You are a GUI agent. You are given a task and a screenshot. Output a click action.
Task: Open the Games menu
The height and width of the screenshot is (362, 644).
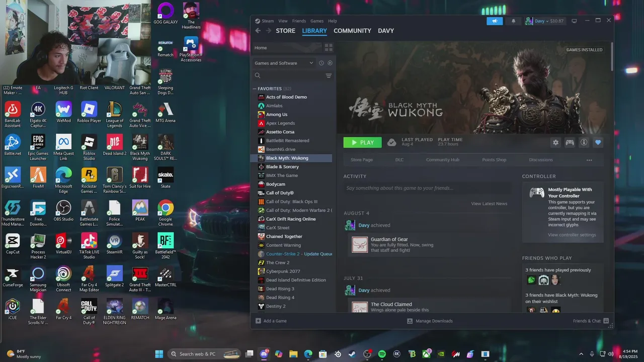click(x=317, y=21)
